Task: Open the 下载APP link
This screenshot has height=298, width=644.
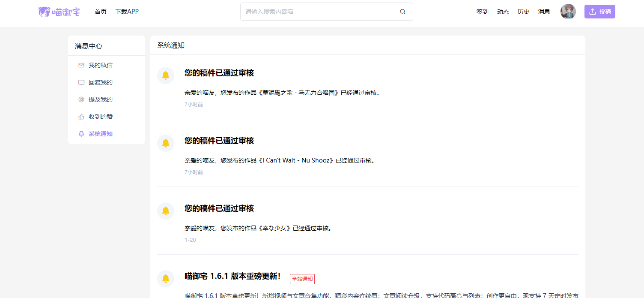Action: pyautogui.click(x=127, y=12)
